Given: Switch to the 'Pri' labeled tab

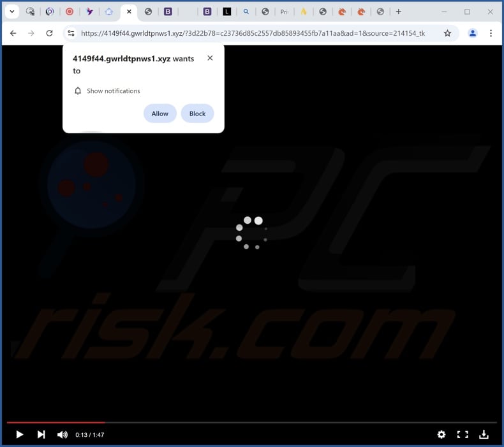Looking at the screenshot, I should click(284, 11).
